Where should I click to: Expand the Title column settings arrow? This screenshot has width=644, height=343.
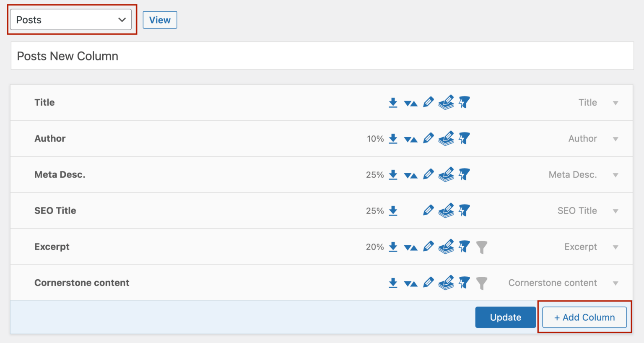point(615,103)
